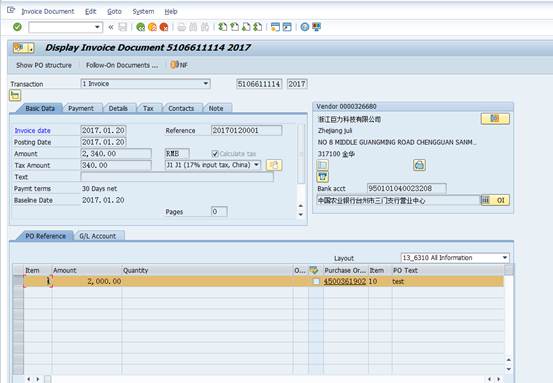Click the worklist toggle icon under Transaction
Viewport: 553px width, 383px height.
coord(15,95)
